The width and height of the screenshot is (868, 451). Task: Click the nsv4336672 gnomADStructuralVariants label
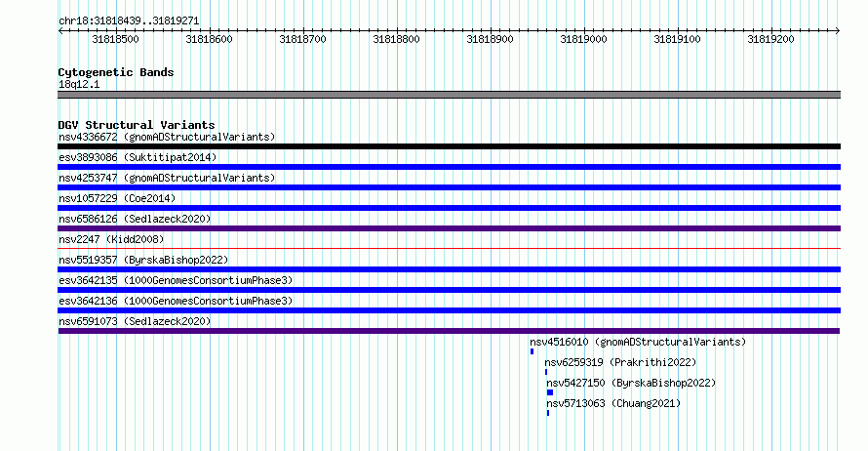click(167, 137)
